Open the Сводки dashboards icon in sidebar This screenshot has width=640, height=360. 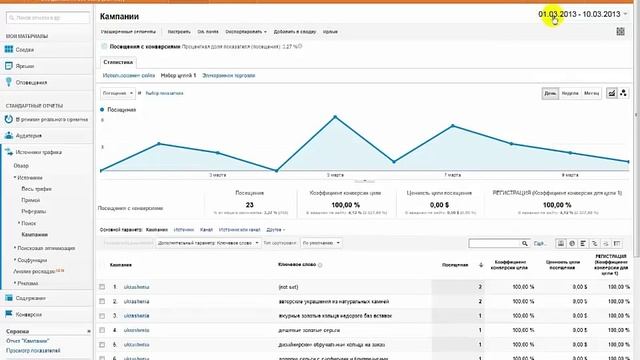pos(9,49)
